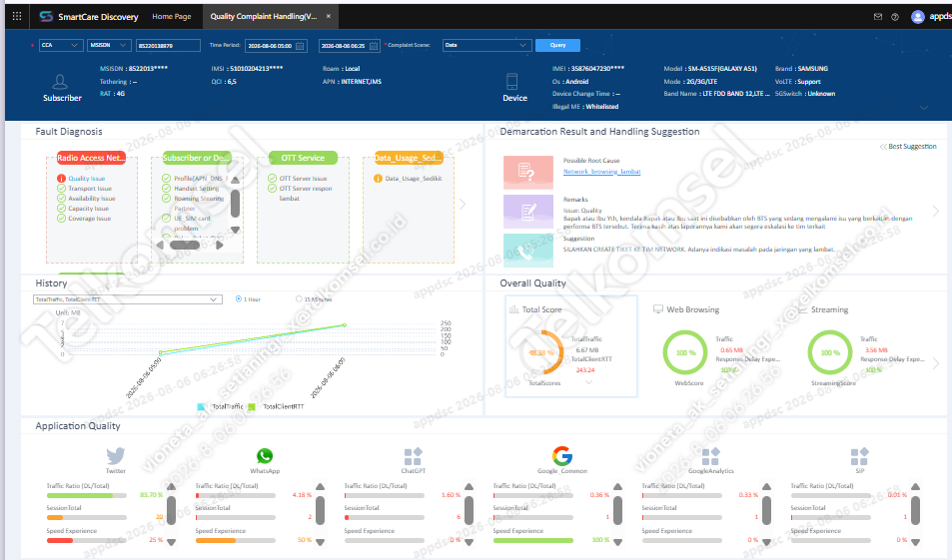952x560 pixels.
Task: Click the Twitter card scrollbar down arrow
Action: pyautogui.click(x=171, y=542)
